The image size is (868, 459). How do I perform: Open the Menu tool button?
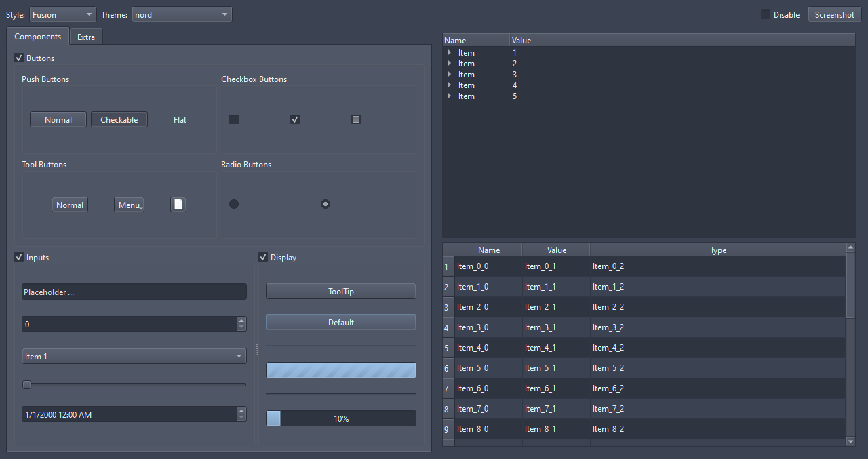coord(129,204)
